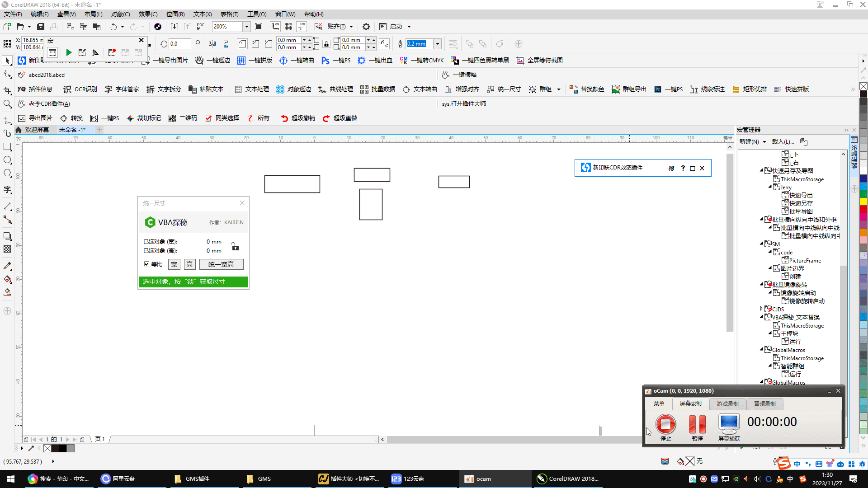Select the Text tool in toolbox

[x=7, y=190]
